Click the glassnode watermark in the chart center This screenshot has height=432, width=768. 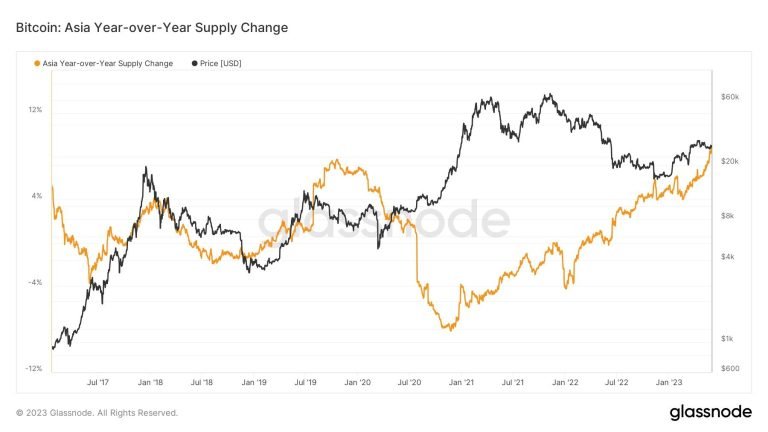[x=384, y=222]
